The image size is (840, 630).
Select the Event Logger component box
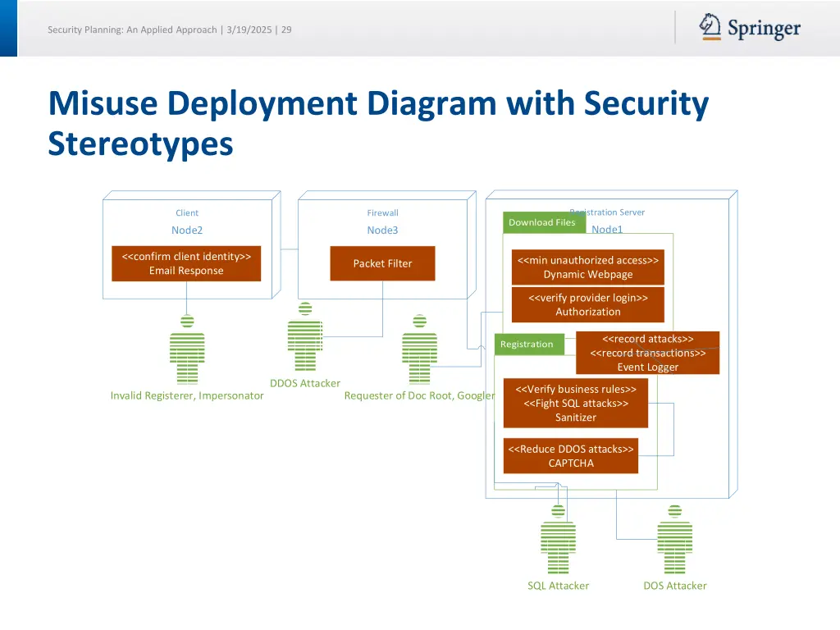pos(648,353)
